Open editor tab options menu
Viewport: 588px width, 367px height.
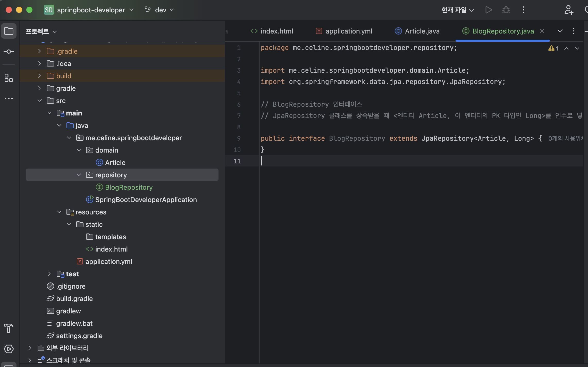574,31
